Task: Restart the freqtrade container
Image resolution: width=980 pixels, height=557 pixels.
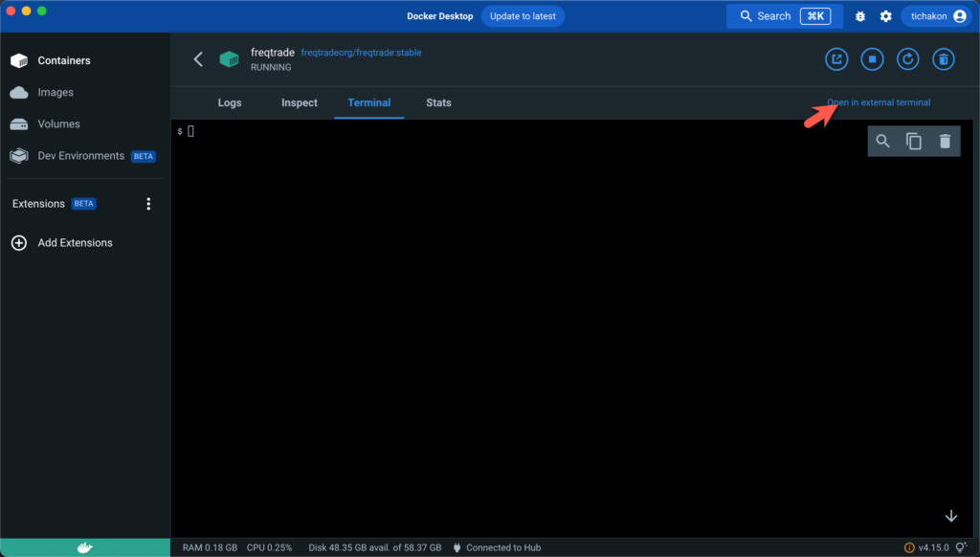Action: tap(907, 59)
